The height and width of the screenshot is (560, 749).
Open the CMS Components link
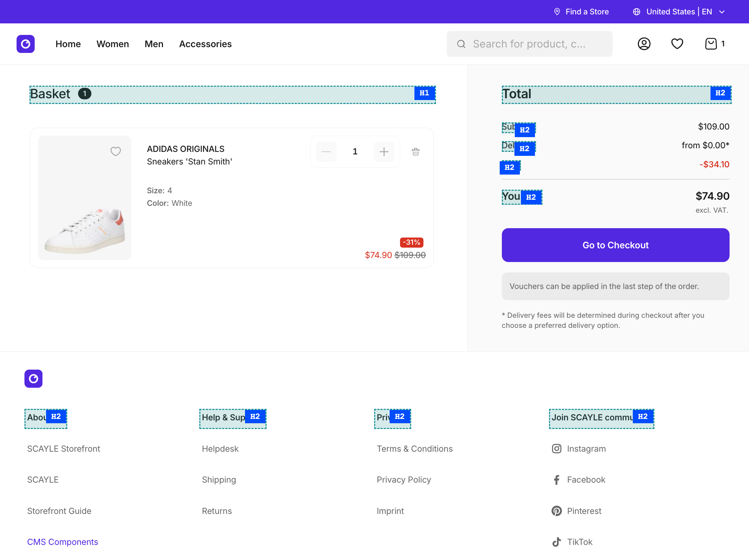tap(63, 542)
